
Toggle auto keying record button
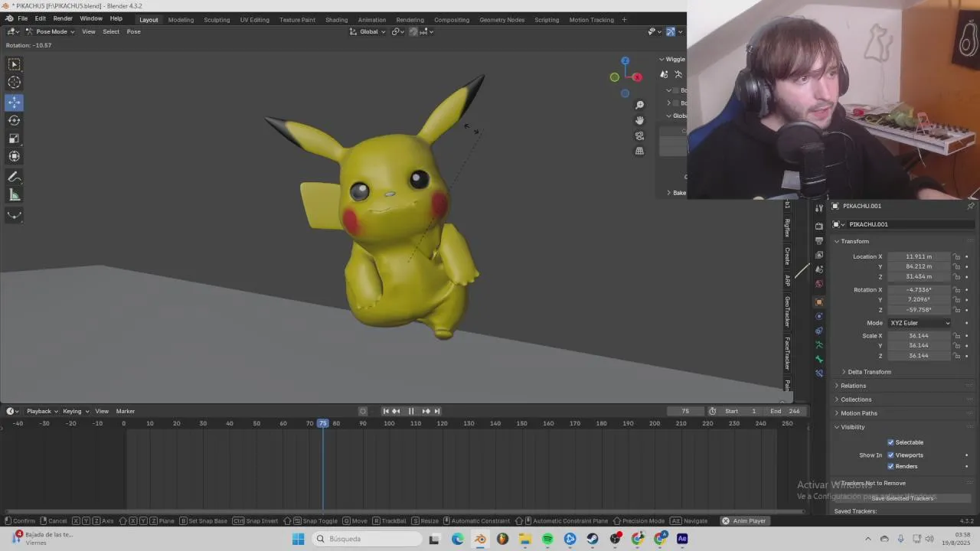click(363, 411)
